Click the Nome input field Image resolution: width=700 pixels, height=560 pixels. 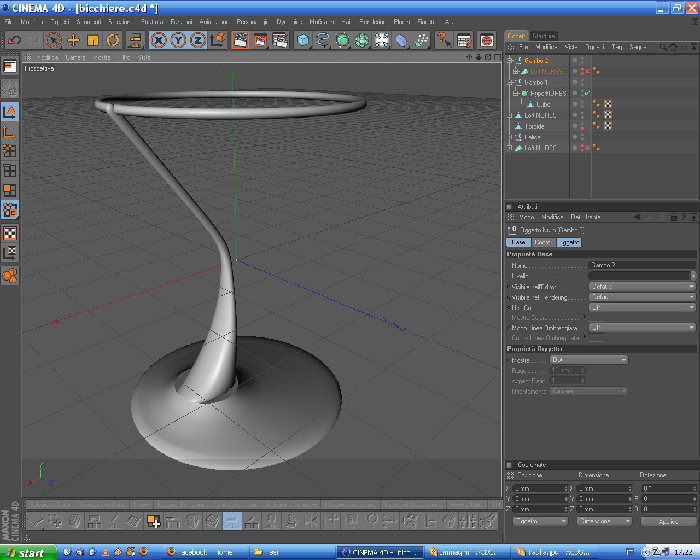[642, 265]
